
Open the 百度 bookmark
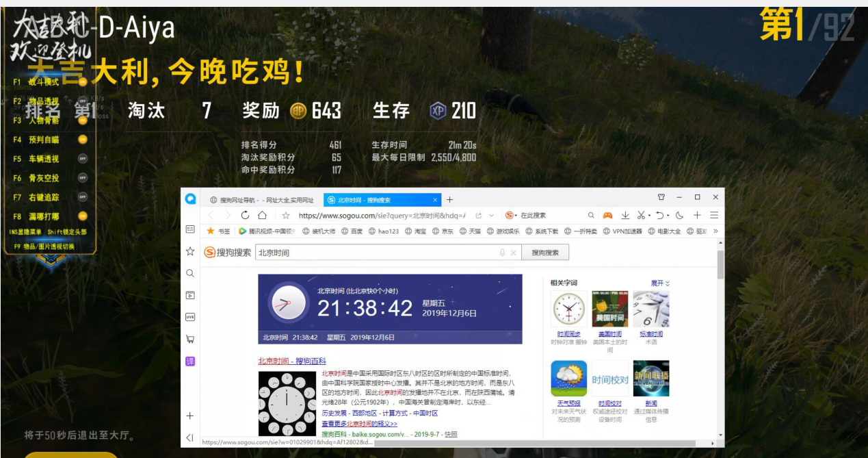352,231
